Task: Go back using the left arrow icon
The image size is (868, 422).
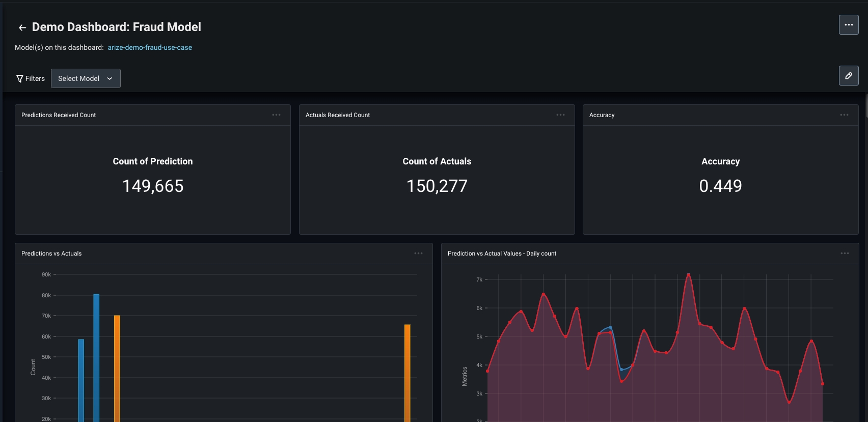Action: click(x=22, y=27)
